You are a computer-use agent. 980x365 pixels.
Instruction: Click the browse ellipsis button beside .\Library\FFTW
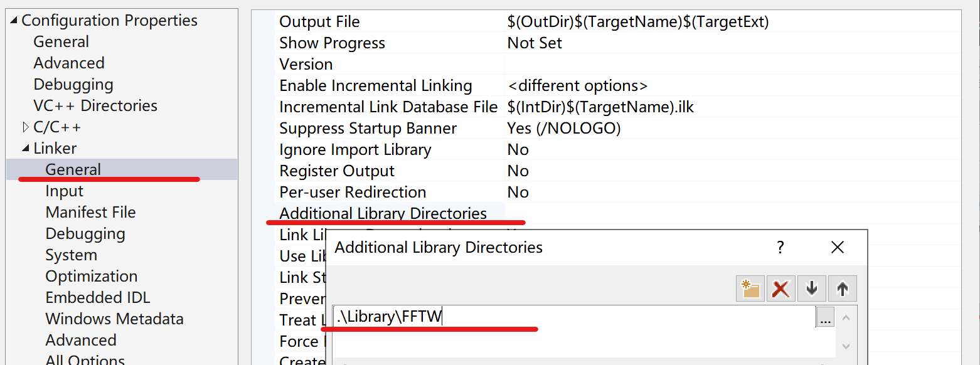(x=825, y=318)
